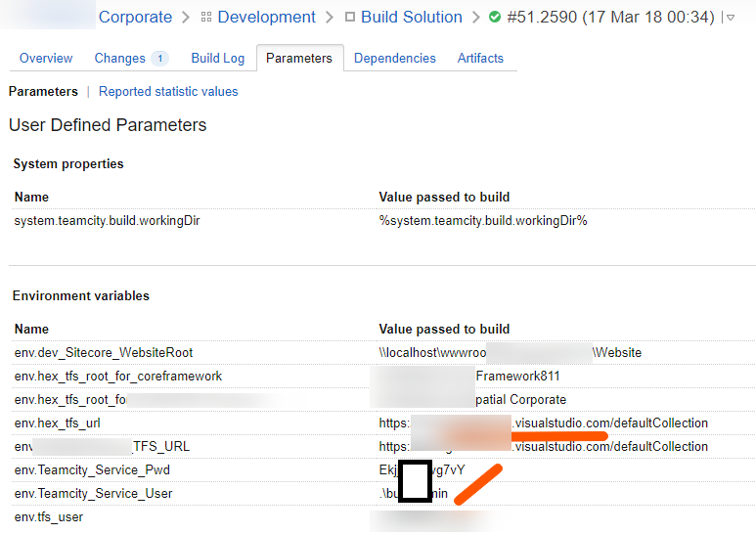Viewport: 756px width, 534px height.
Task: Click the green build success status icon
Action: (495, 18)
